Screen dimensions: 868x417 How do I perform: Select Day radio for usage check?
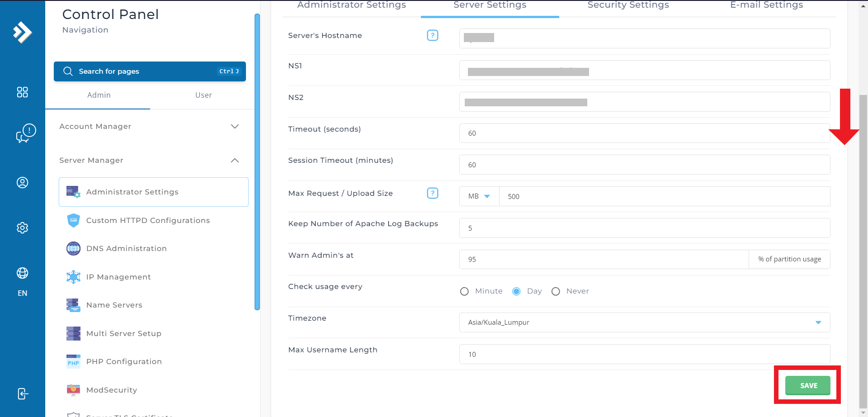tap(516, 291)
